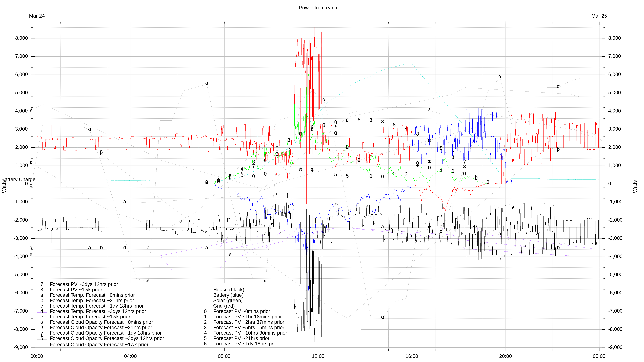Image resolution: width=644 pixels, height=362 pixels.
Task: Click legend 'Forecast PV ~1wk prior'
Action: (x=76, y=290)
